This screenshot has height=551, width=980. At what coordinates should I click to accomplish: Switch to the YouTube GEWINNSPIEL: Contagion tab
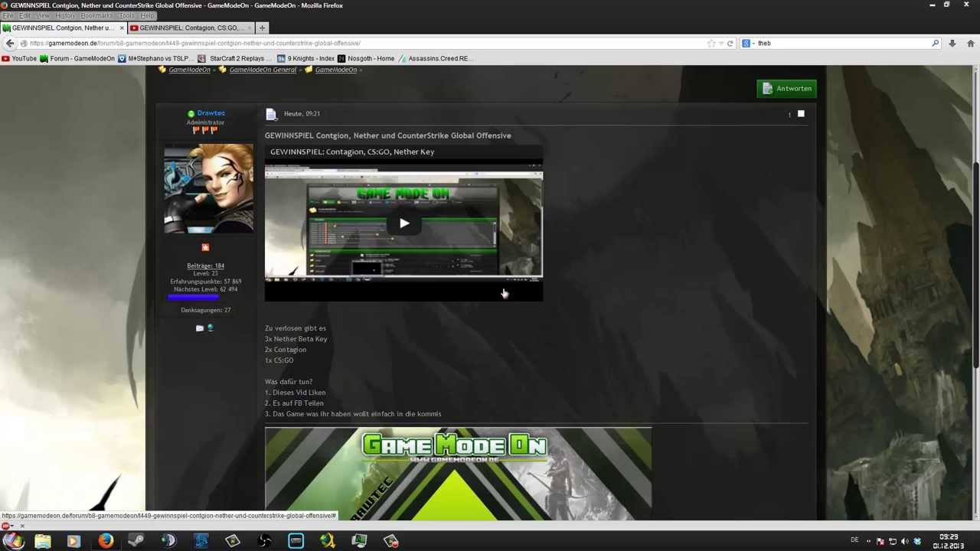pos(190,28)
